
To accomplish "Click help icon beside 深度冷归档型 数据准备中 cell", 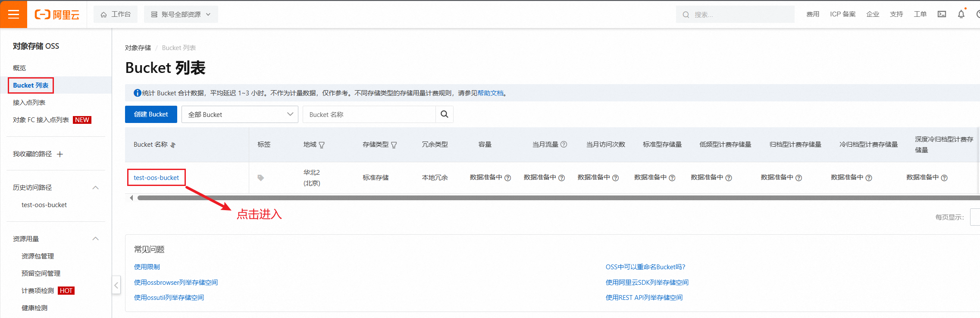I will [944, 178].
